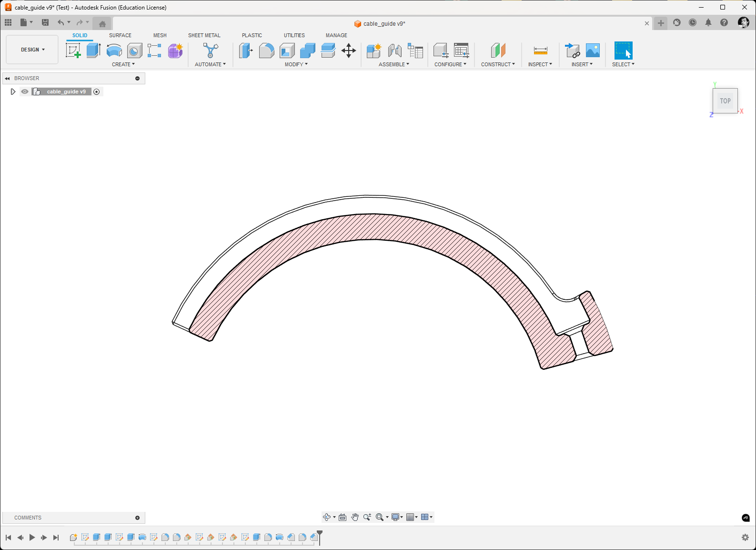Select the Fillet tool
Viewport: 756px width, 550px height.
click(x=267, y=51)
